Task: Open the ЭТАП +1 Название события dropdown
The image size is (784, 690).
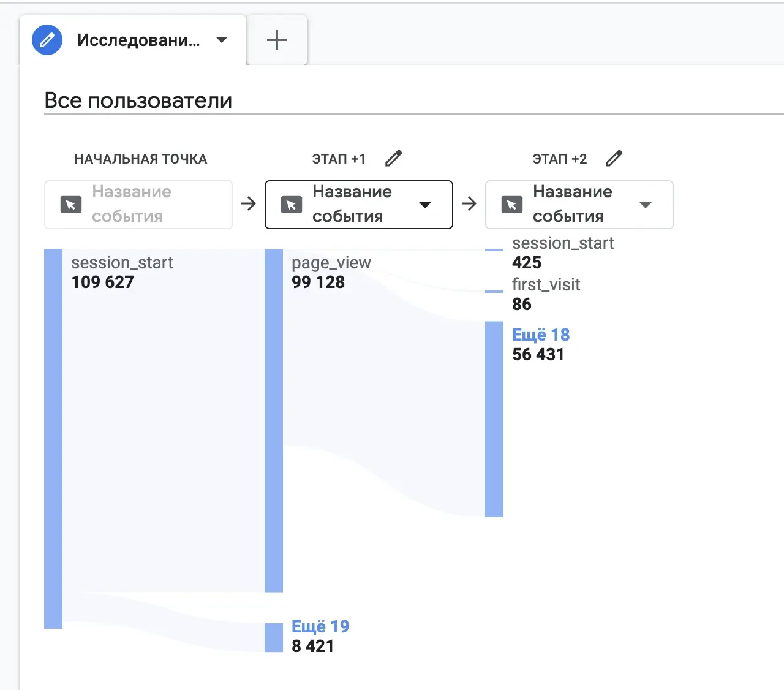Action: (359, 205)
